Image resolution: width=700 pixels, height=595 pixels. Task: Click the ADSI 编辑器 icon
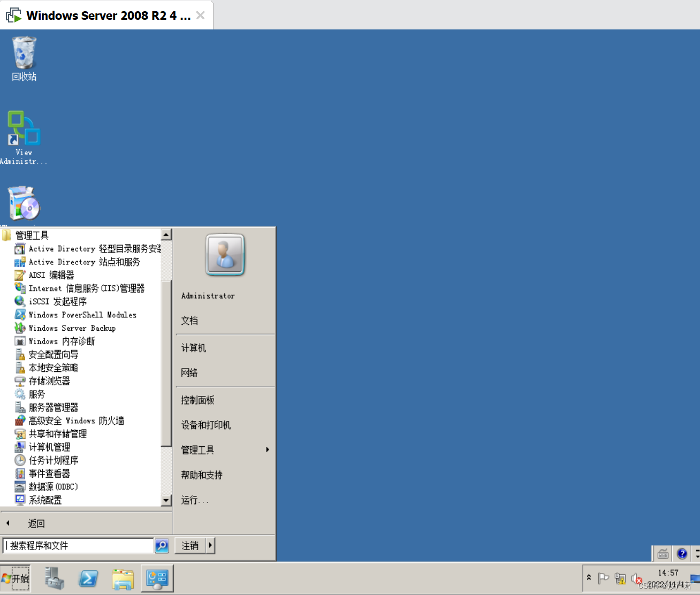pos(20,275)
